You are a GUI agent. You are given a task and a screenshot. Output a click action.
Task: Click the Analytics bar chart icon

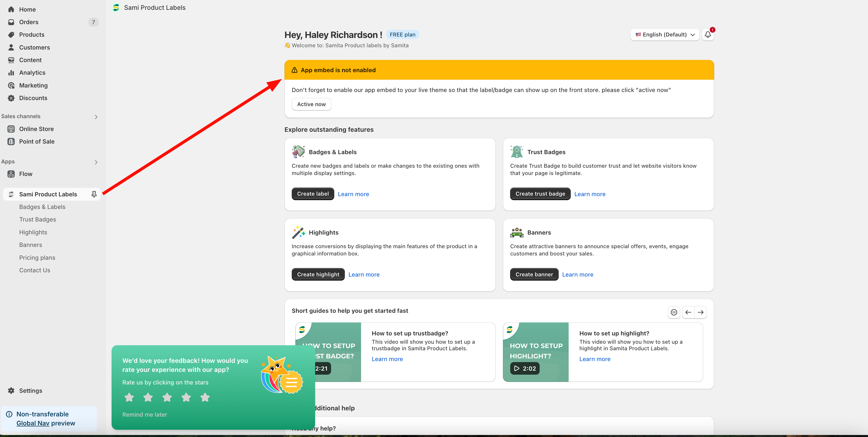(11, 72)
